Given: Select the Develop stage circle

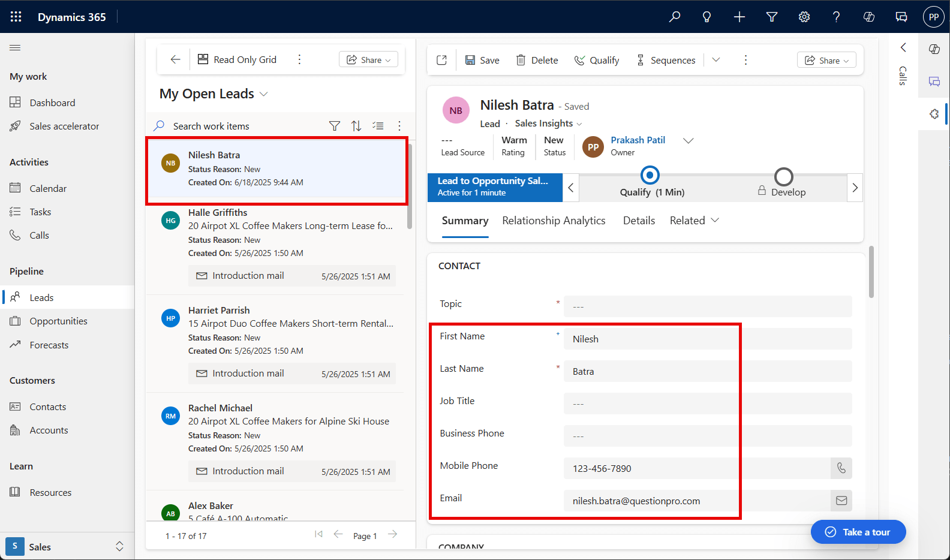Looking at the screenshot, I should click(x=783, y=177).
